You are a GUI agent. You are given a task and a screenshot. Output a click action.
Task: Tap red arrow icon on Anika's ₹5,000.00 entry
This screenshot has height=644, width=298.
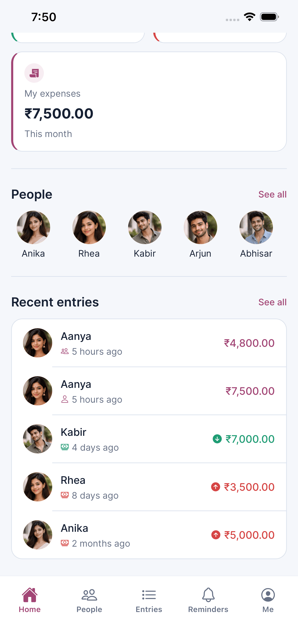click(216, 535)
